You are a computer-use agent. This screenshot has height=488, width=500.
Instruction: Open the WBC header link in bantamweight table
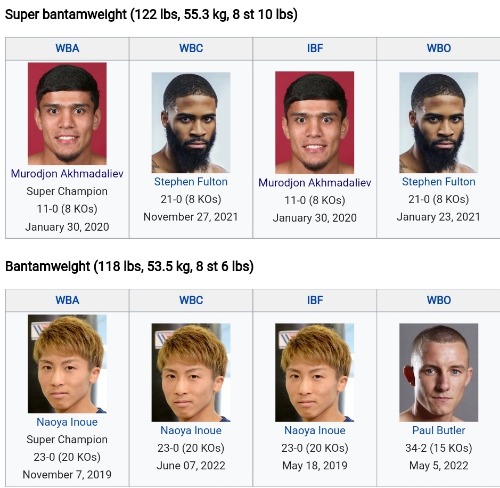(191, 300)
